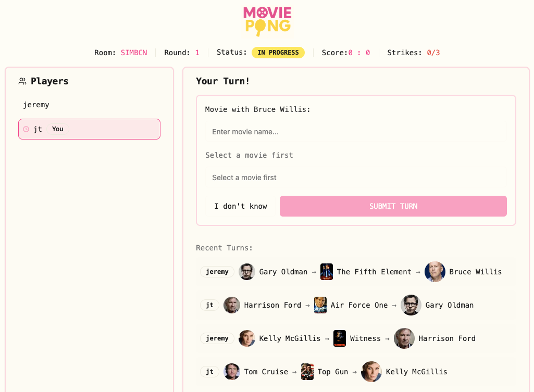Viewport: 534px width, 392px height.
Task: Click the room code SIMBCN
Action: pyautogui.click(x=134, y=53)
